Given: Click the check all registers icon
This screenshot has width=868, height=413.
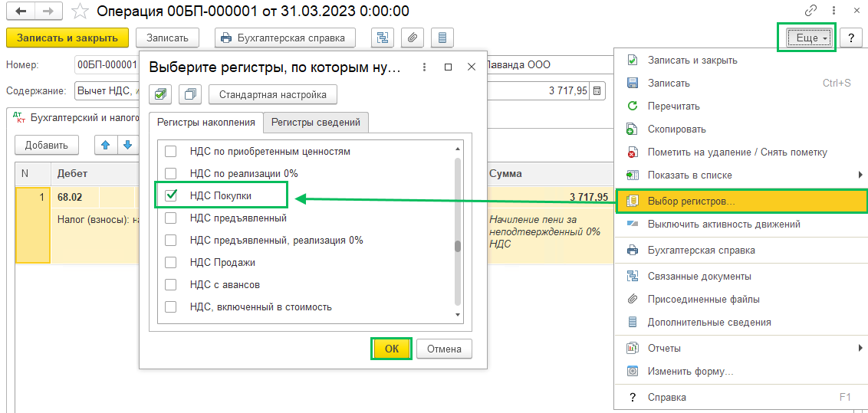Looking at the screenshot, I should (161, 95).
